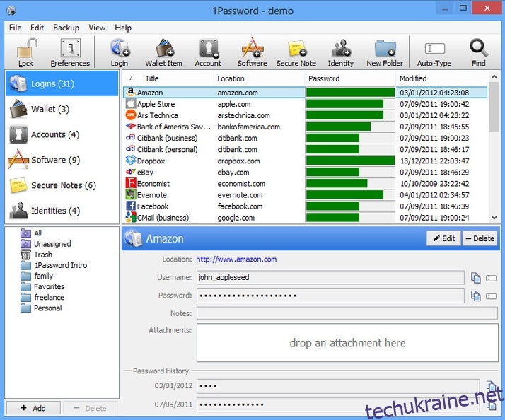Select the Bank of America Sav... row
The height and width of the screenshot is (420, 505).
pos(305,127)
